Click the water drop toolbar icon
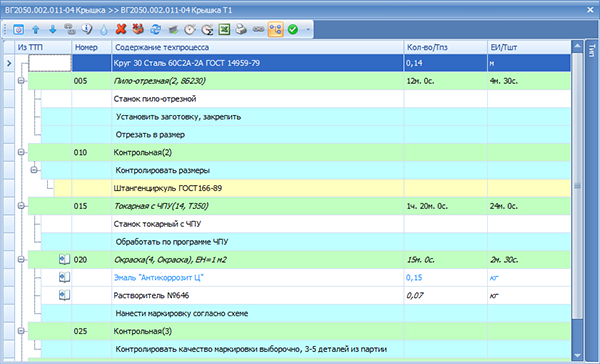Screen dimensions: 600x364 pos(104,29)
